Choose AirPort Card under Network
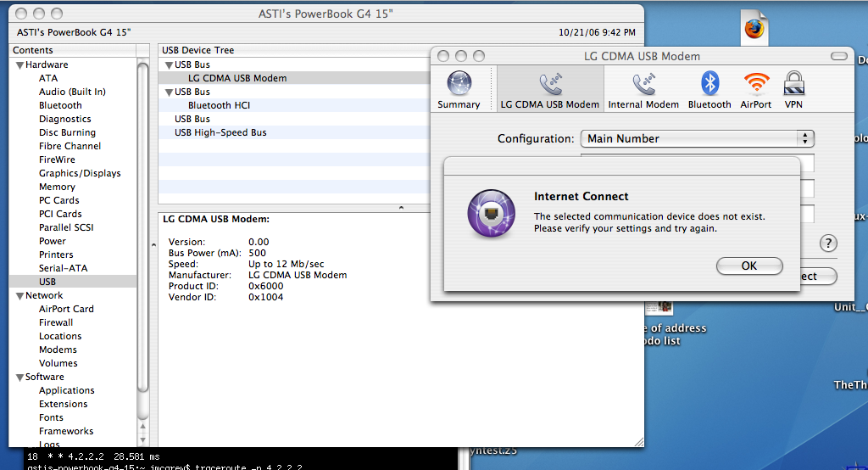The height and width of the screenshot is (470, 868). click(66, 309)
